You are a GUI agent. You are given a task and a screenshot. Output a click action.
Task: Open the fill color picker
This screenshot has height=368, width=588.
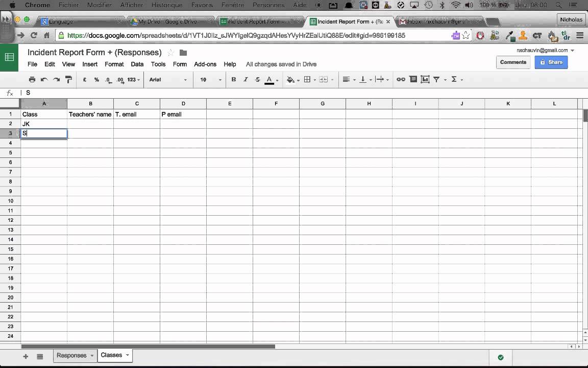coord(290,80)
